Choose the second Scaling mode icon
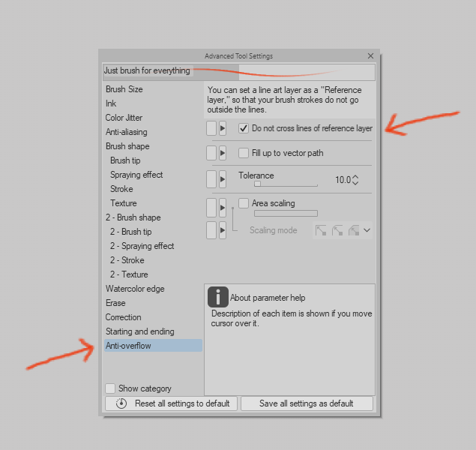 (x=337, y=230)
